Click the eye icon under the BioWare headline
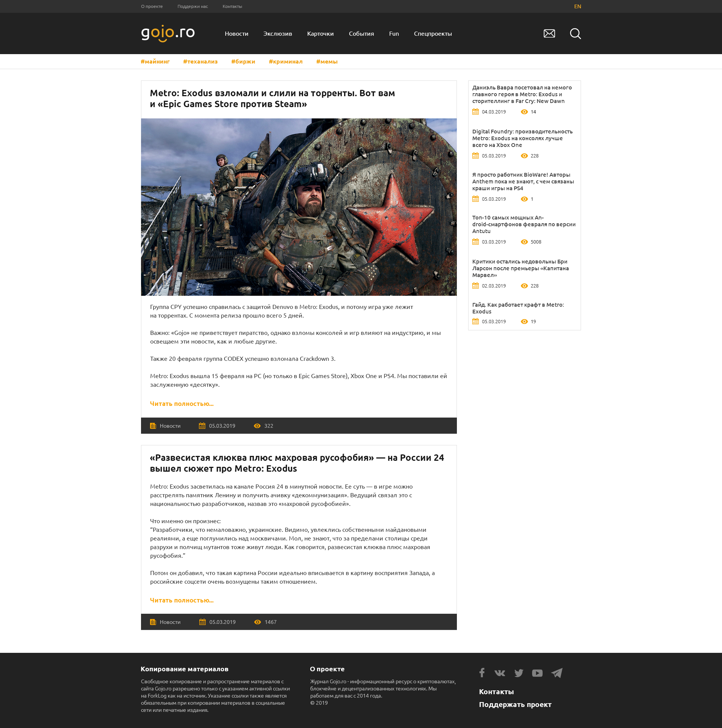722x728 pixels. pyautogui.click(x=524, y=199)
